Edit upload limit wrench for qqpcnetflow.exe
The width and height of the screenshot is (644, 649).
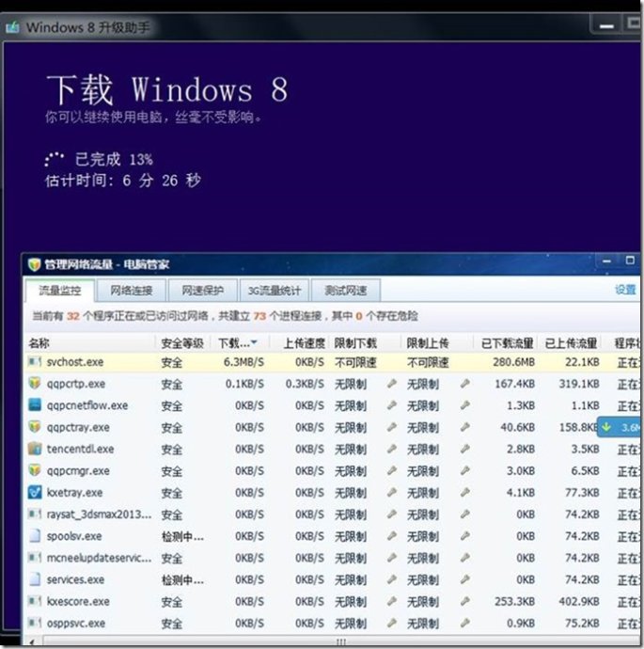(465, 405)
